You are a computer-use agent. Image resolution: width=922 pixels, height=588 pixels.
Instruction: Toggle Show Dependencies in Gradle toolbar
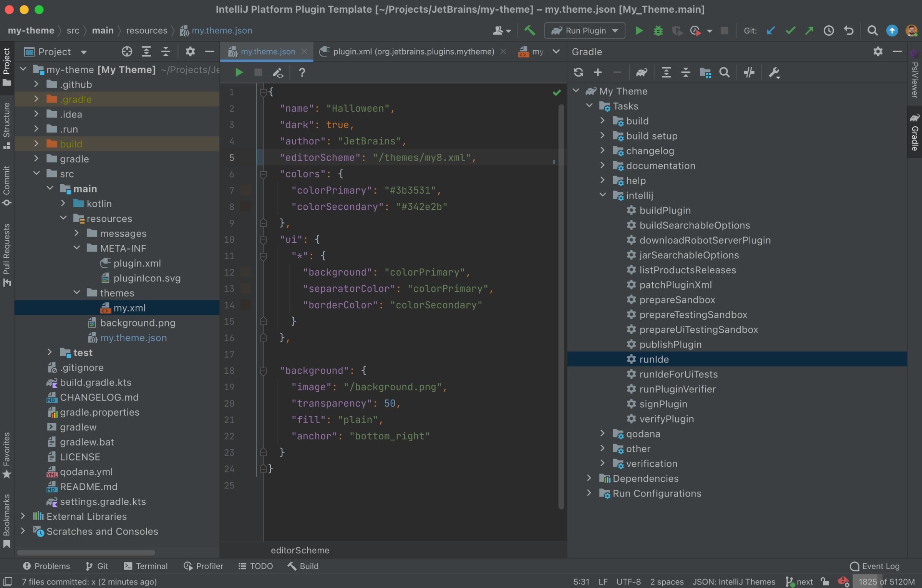705,72
